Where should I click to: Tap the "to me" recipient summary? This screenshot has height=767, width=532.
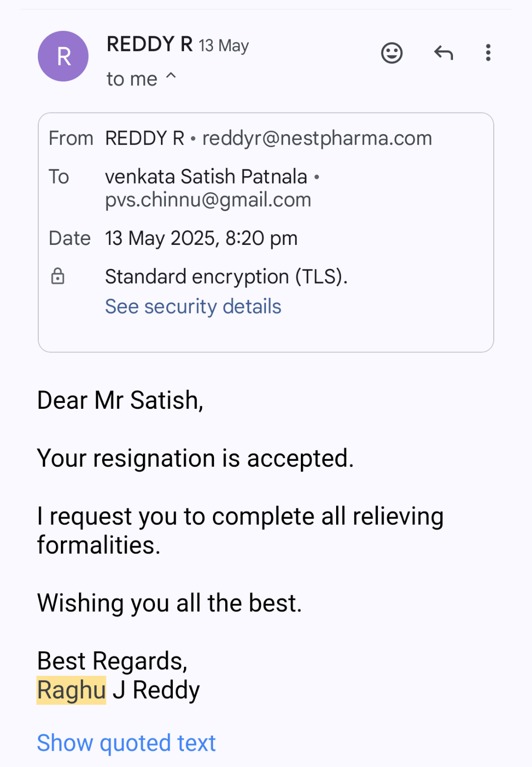click(x=132, y=79)
